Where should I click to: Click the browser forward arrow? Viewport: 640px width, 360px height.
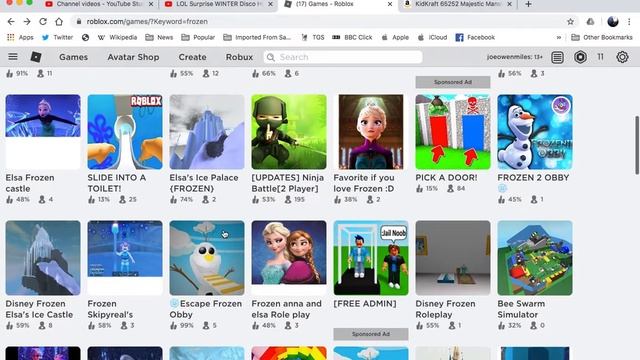tap(27, 22)
